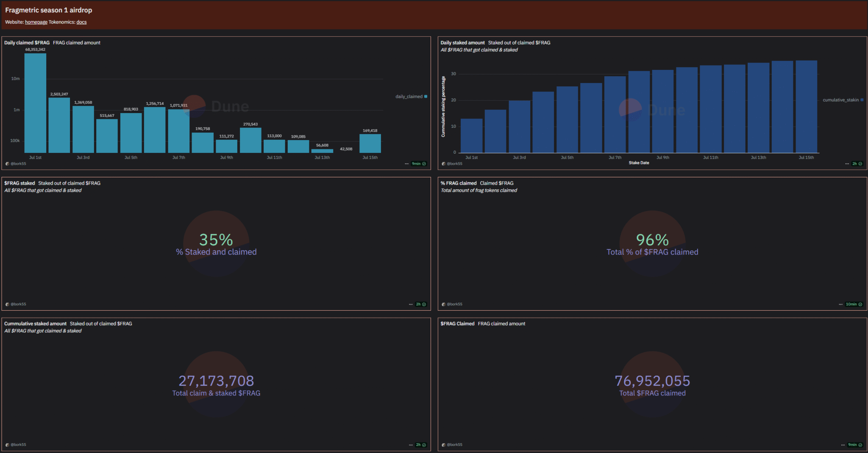Open the Cummulative staked amount query title
Viewport: 868px width, 453px height.
click(35, 324)
